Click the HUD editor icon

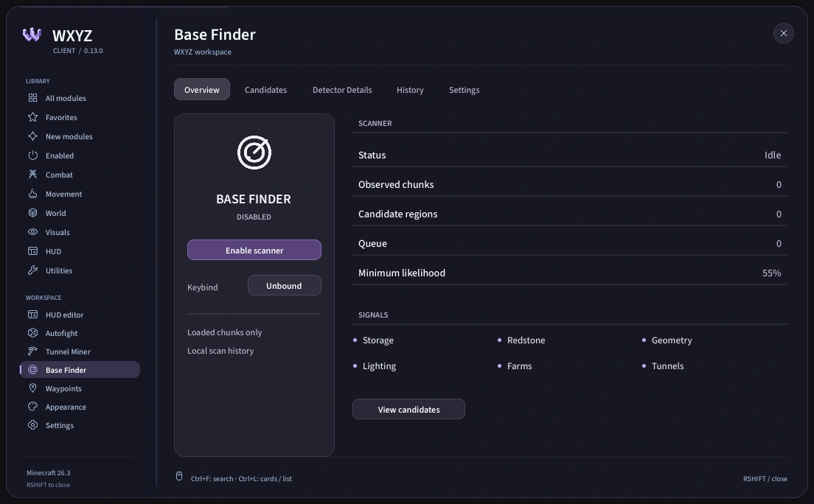click(x=32, y=315)
